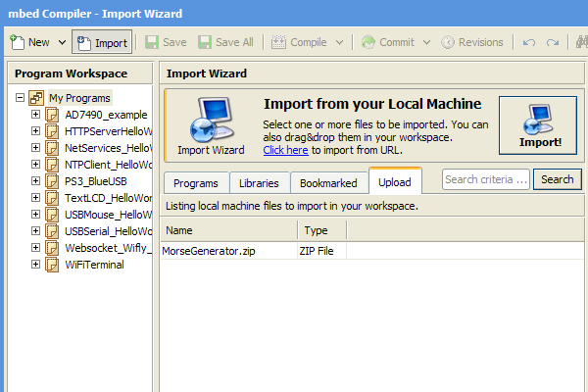Click the Commit toolbar icon
The height and width of the screenshot is (392, 588).
tap(368, 43)
